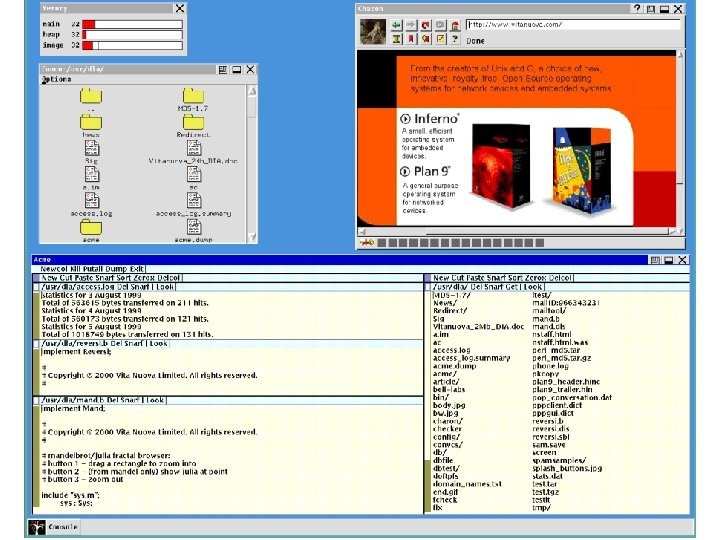Click splash_buttons.jpg in Acme's directory listing

click(567, 468)
